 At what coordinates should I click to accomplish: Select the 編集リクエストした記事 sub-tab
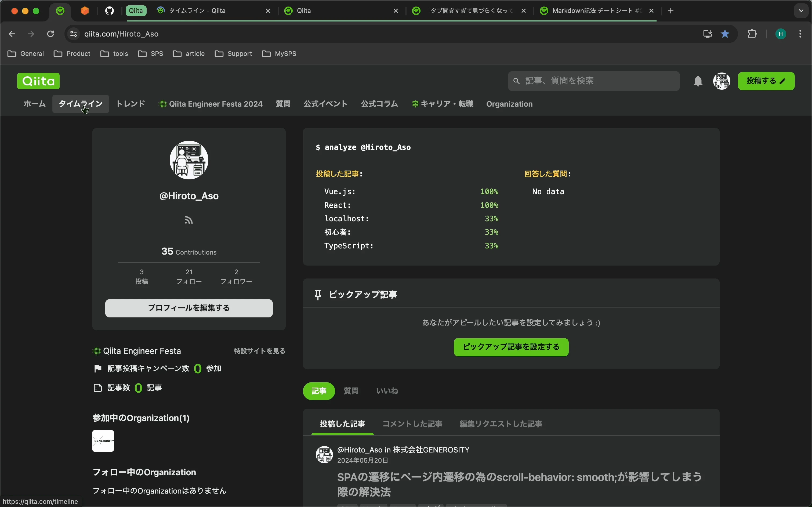pos(501,424)
